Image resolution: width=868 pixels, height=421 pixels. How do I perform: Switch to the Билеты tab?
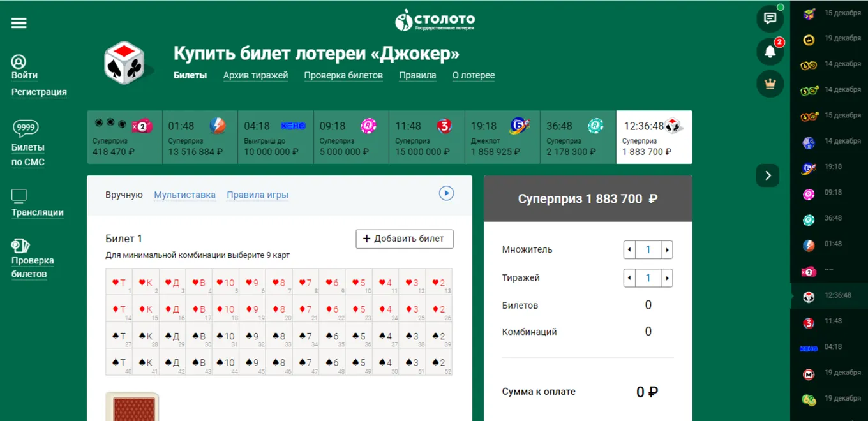(190, 75)
